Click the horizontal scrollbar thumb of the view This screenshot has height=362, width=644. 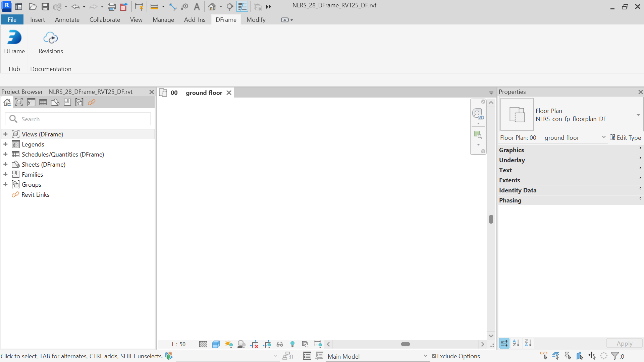tap(406, 344)
